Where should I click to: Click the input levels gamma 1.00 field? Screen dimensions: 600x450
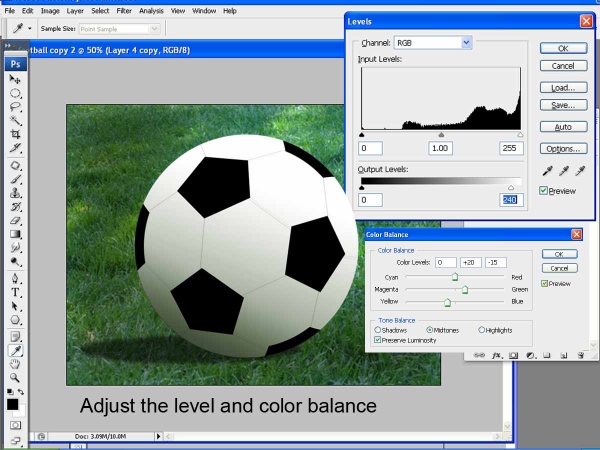(440, 148)
